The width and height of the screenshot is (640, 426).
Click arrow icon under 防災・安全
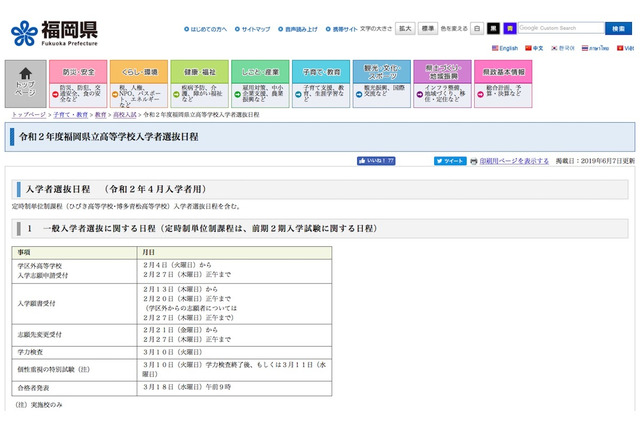(x=55, y=94)
